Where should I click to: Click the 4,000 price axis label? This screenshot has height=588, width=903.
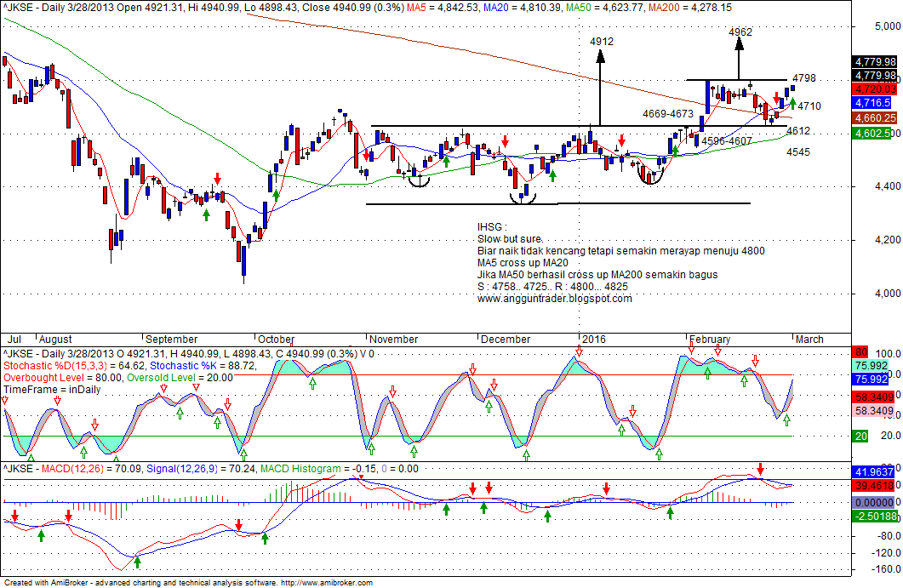pos(888,294)
